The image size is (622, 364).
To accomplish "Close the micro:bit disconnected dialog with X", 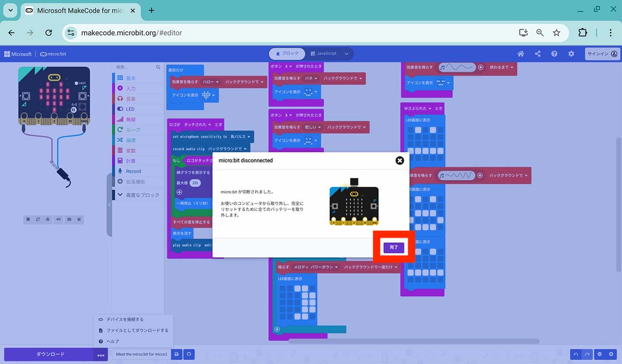I will (x=399, y=160).
